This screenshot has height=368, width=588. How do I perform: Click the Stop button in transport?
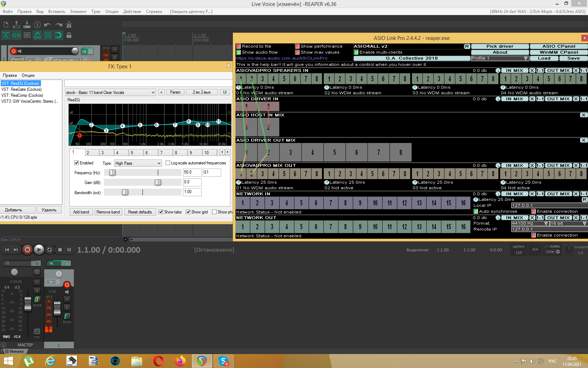(x=60, y=250)
